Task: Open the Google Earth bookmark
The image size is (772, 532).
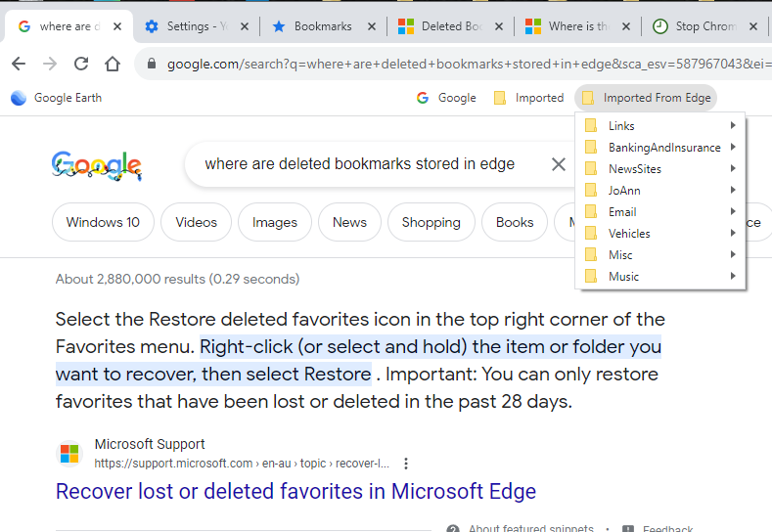Action: tap(57, 98)
